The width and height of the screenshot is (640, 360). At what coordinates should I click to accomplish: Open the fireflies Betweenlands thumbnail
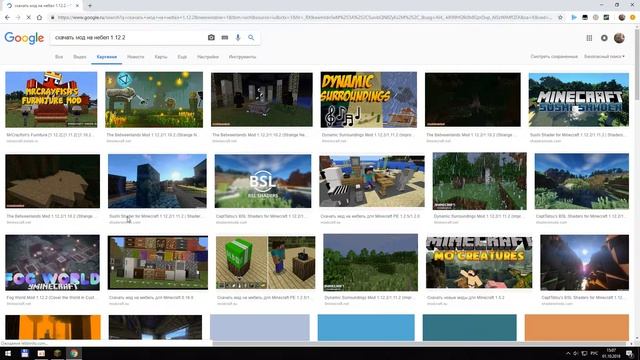(x=154, y=100)
